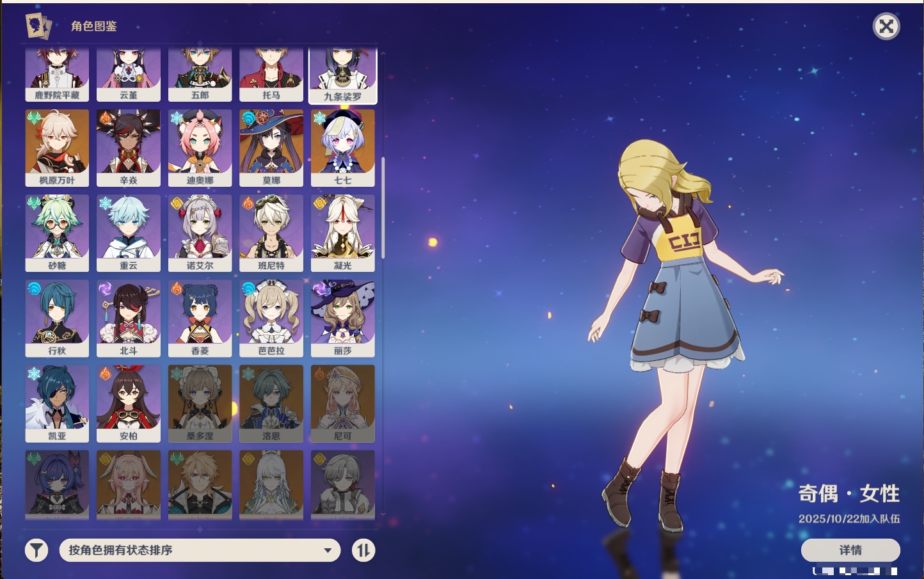Click the 2025/10/22加入队伍 date text
Image resolution: width=924 pixels, height=579 pixels.
tap(849, 519)
